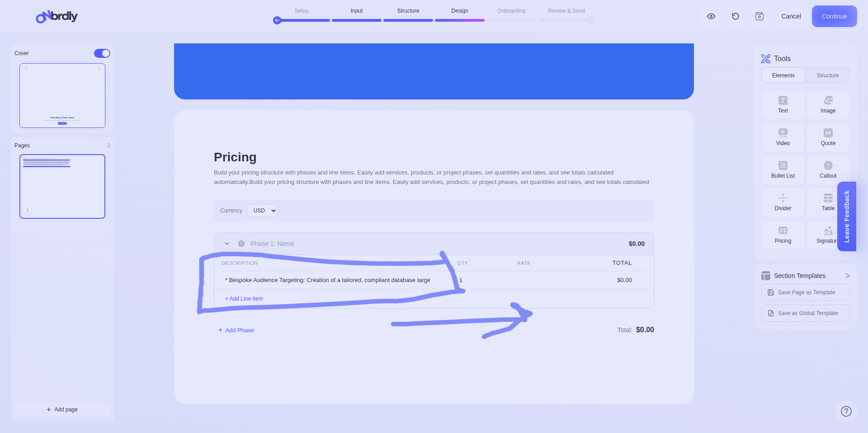The width and height of the screenshot is (868, 433).
Task: Add a Bullet List element
Action: point(783,170)
